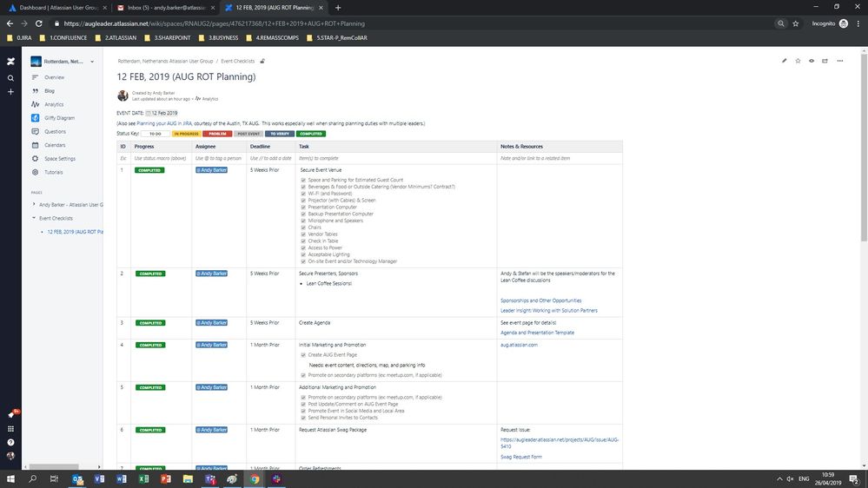Screen dimensions: 868x488
Task: Open Confluence home logo in global sidebar
Action: (x=10, y=62)
